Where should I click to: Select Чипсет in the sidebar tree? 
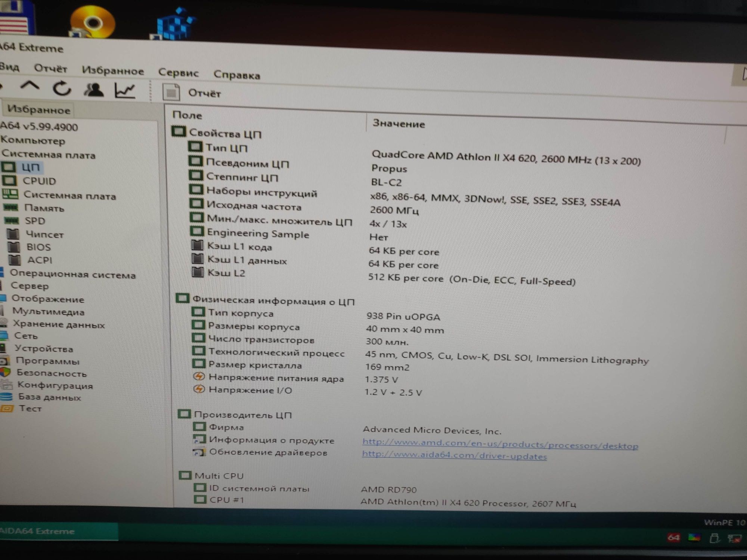click(44, 234)
